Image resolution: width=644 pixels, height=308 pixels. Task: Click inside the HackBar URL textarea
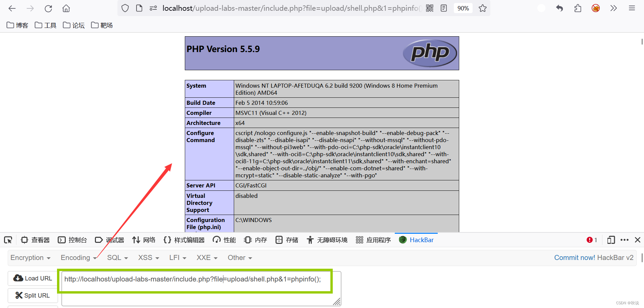pos(201,289)
